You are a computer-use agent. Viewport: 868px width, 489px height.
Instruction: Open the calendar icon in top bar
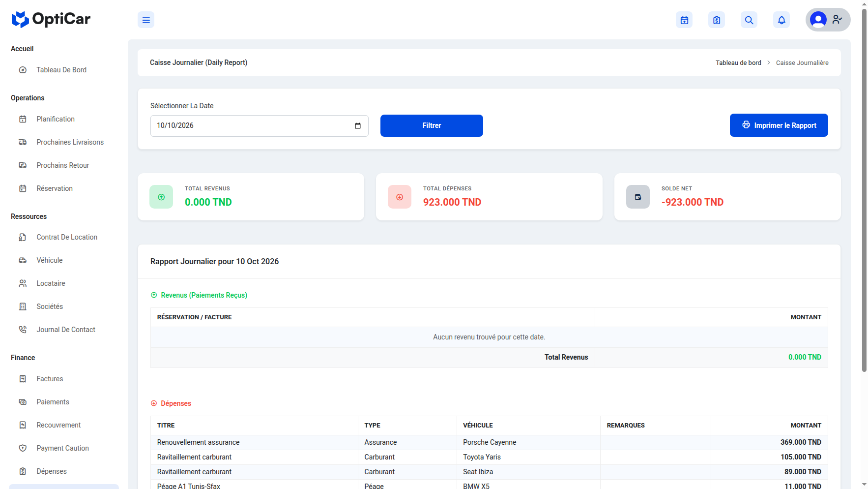684,20
